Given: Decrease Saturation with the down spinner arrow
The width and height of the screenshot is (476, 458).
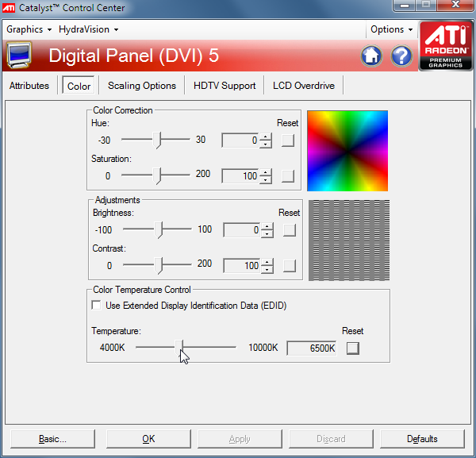Looking at the screenshot, I should 266,179.
